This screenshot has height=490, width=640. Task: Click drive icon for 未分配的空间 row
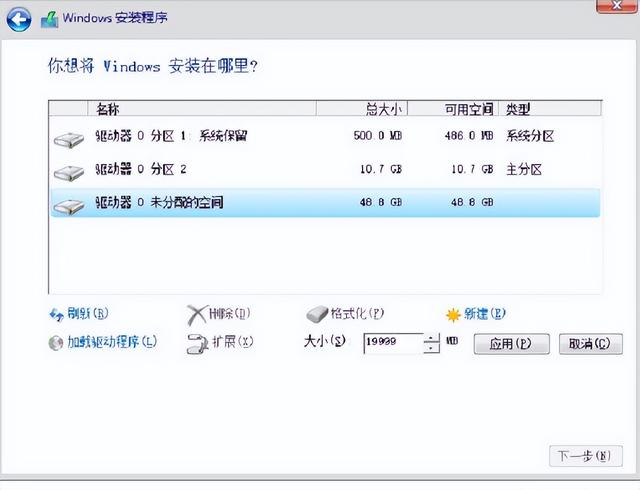tap(69, 206)
